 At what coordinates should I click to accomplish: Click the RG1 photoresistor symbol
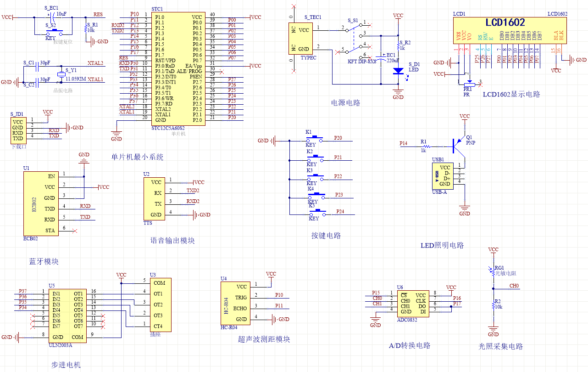(x=493, y=272)
